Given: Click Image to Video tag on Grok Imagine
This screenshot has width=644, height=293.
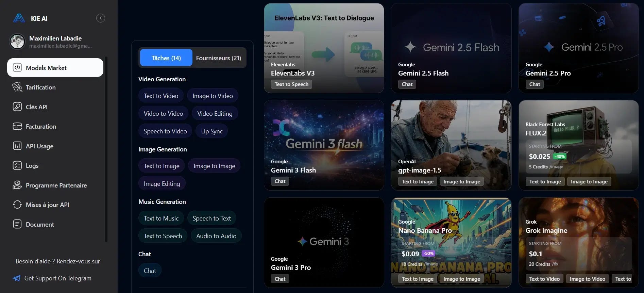Looking at the screenshot, I should pos(587,279).
